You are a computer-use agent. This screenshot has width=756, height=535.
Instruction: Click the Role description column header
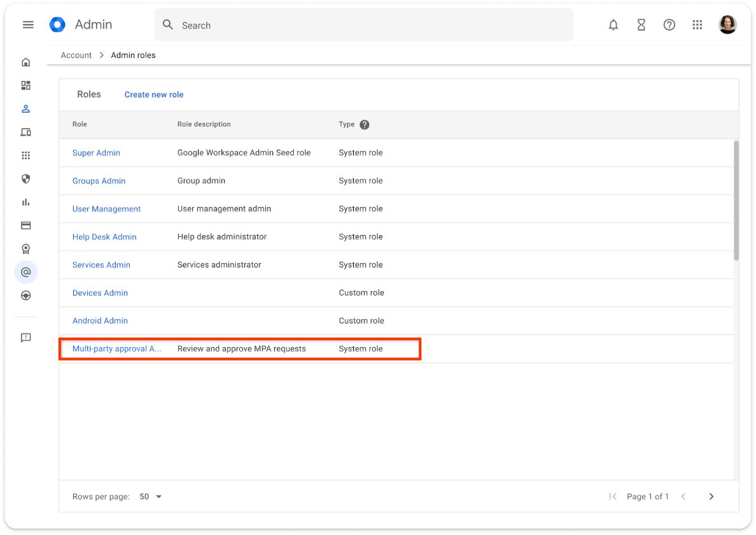204,124
